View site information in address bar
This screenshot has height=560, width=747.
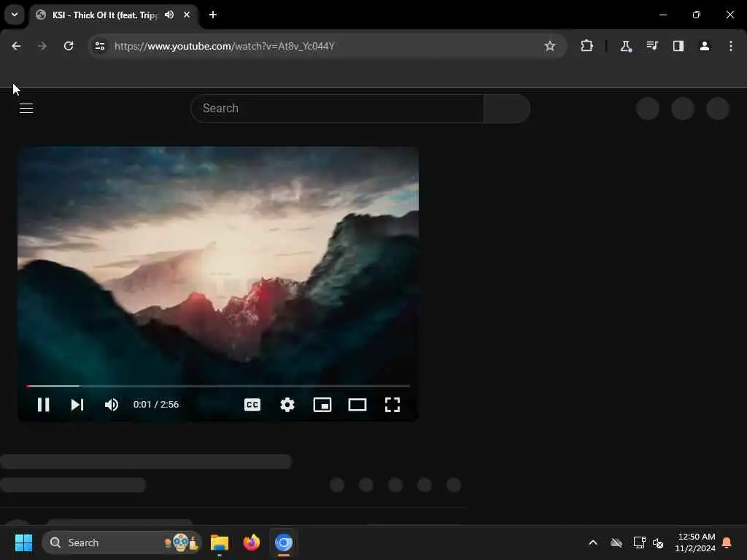point(99,46)
